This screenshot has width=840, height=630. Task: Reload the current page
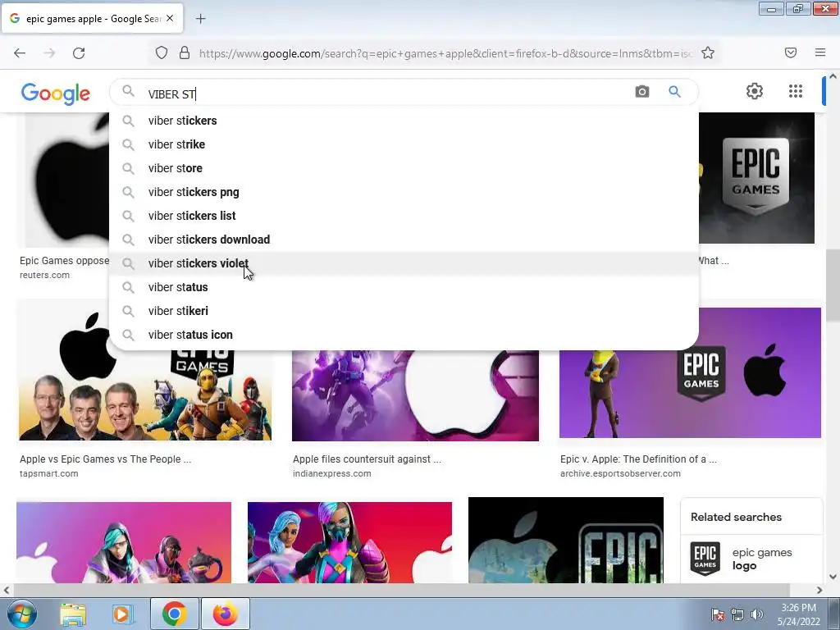(79, 53)
